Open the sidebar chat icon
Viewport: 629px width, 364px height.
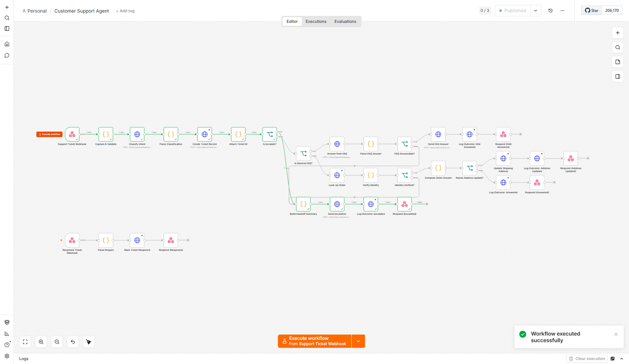tap(7, 56)
